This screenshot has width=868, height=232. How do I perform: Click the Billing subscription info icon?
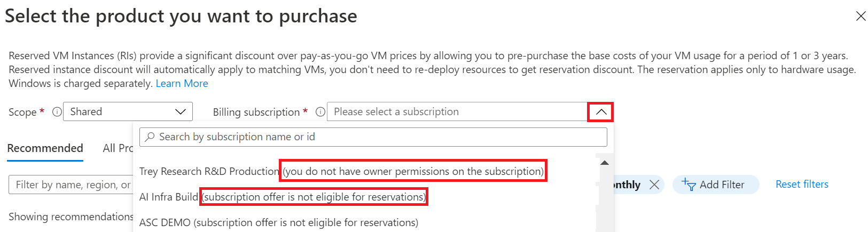point(320,112)
